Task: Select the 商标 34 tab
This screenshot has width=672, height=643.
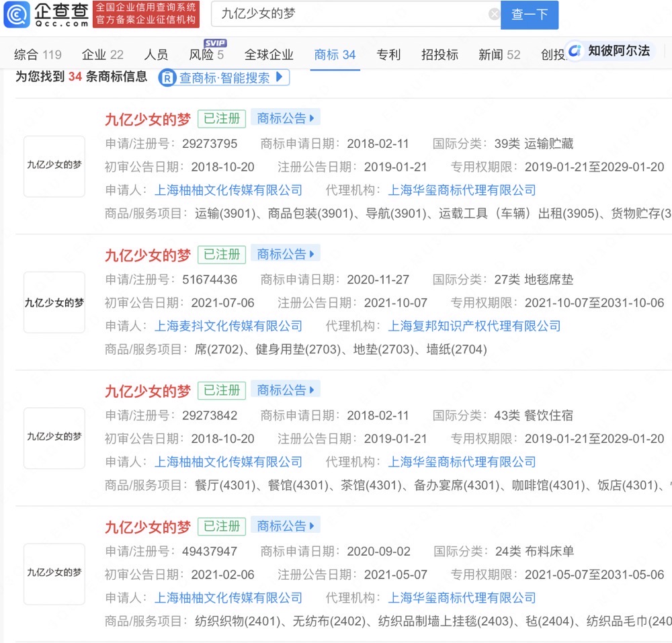Action: point(335,54)
